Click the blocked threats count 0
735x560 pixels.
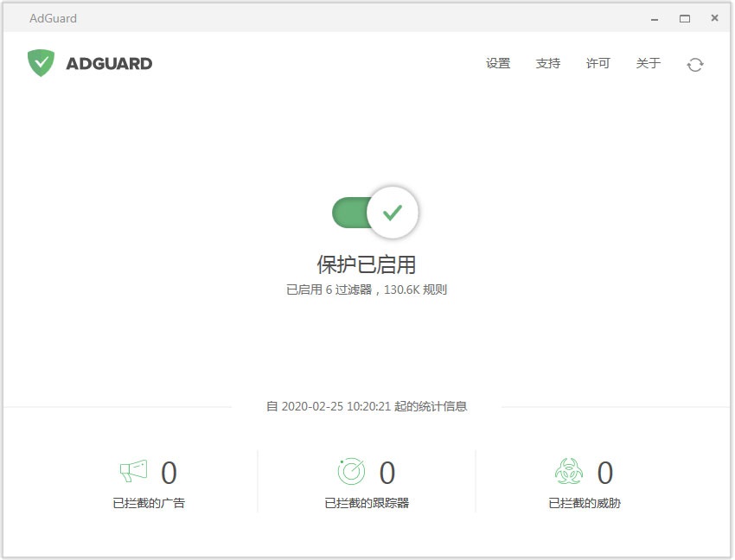605,473
